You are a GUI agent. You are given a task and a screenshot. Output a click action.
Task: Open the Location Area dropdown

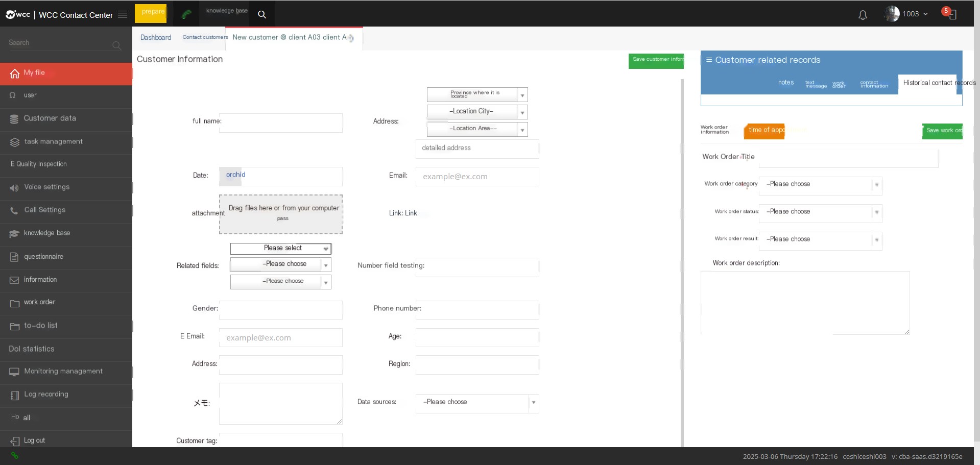coord(477,129)
